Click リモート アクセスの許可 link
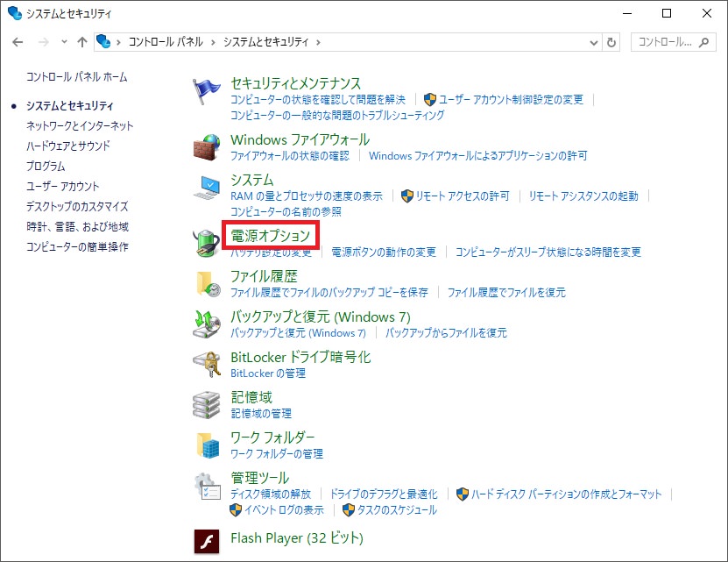 click(463, 196)
